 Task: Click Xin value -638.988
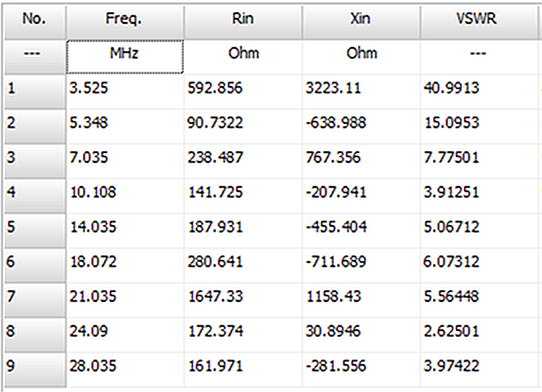tap(361, 126)
